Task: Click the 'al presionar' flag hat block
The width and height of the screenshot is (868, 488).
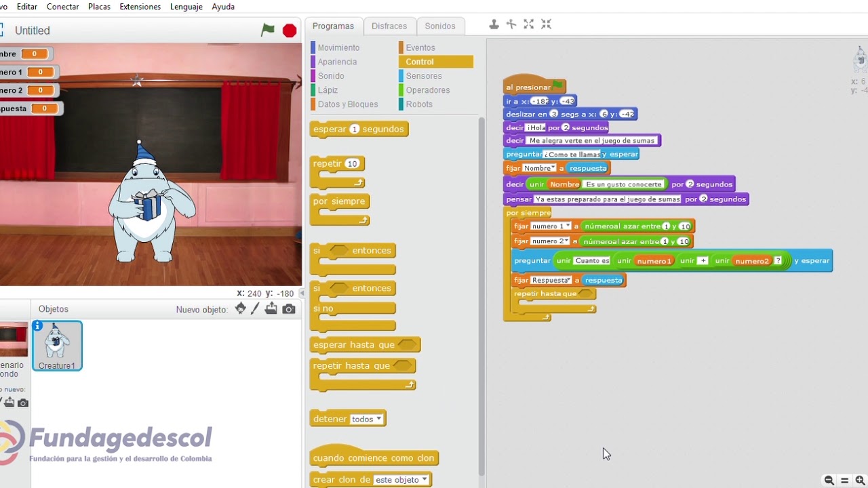Action: [534, 86]
